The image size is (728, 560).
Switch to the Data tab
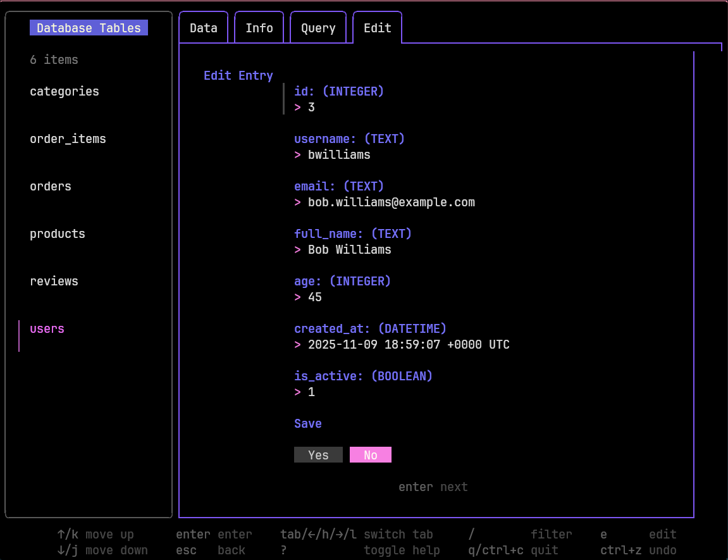coord(204,28)
